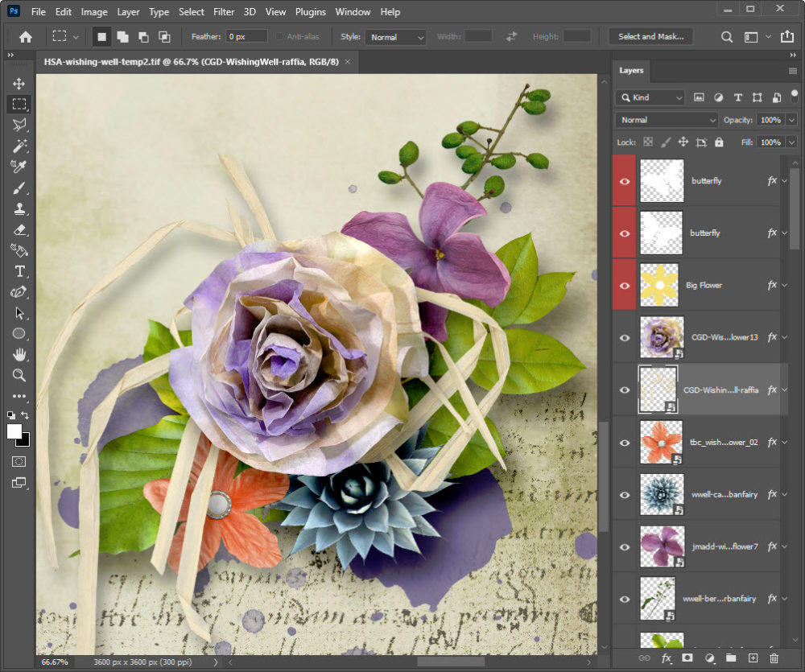805x672 pixels.
Task: Select the Hand tool
Action: click(19, 355)
